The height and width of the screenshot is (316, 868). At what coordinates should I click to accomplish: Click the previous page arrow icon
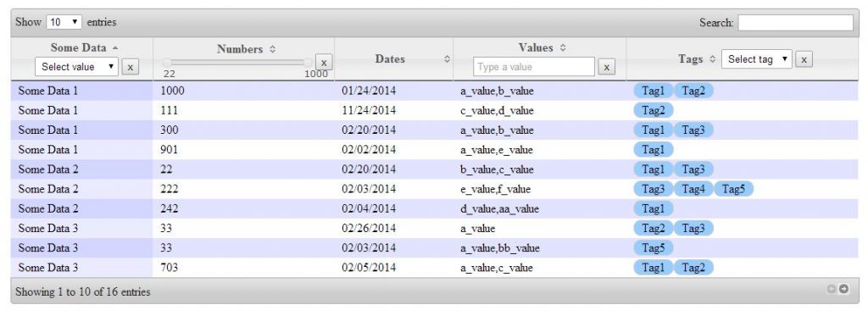pyautogui.click(x=832, y=289)
